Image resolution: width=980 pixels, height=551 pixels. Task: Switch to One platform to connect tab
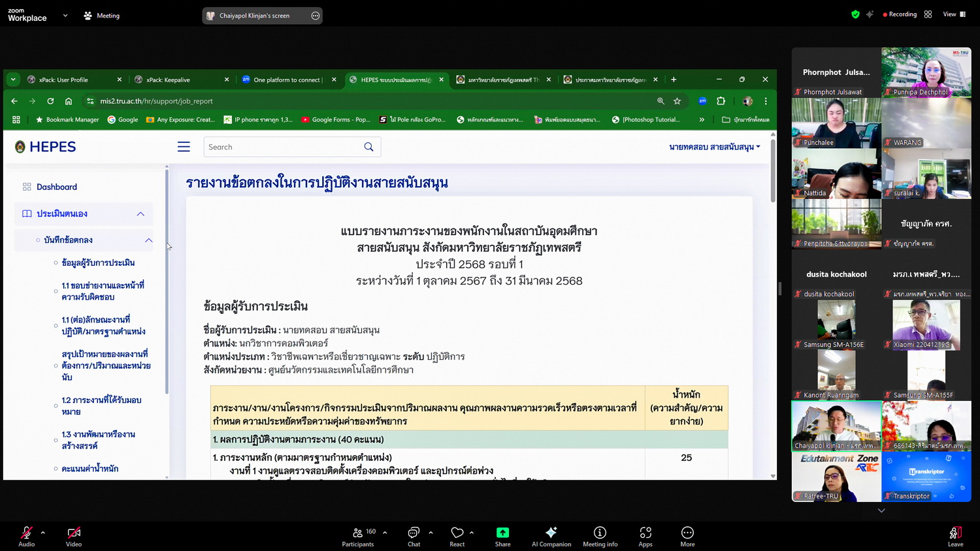point(287,80)
